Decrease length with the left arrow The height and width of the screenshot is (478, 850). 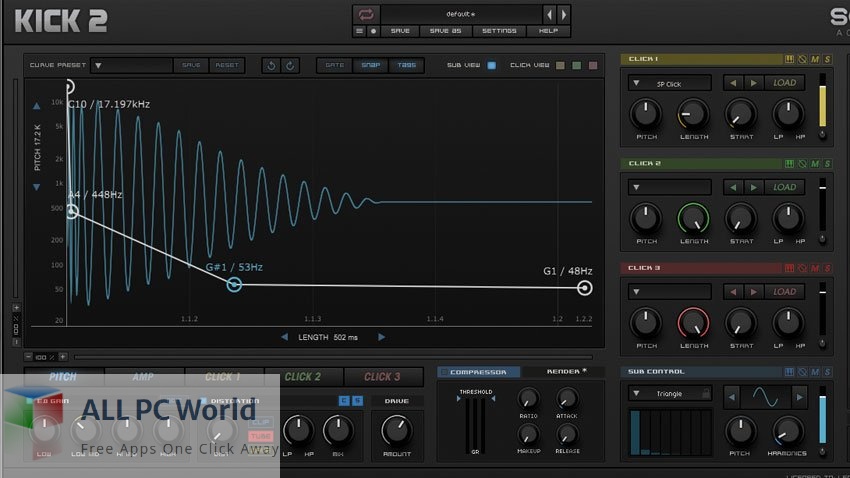(x=285, y=337)
